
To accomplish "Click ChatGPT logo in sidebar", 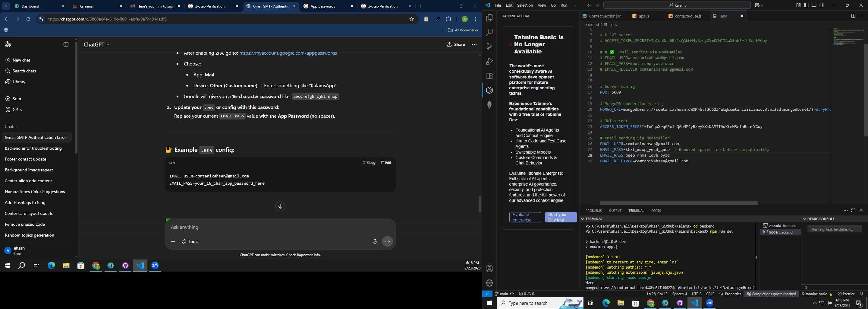I will tap(8, 45).
